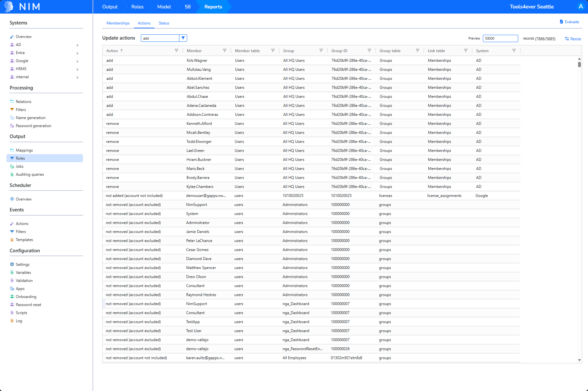Open the Member column filter
588x391 pixels.
(225, 51)
